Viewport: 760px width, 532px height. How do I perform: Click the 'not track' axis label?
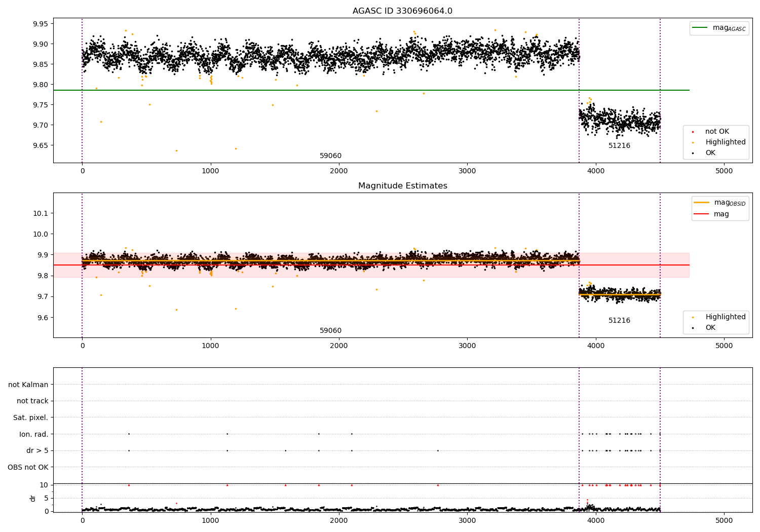point(32,401)
